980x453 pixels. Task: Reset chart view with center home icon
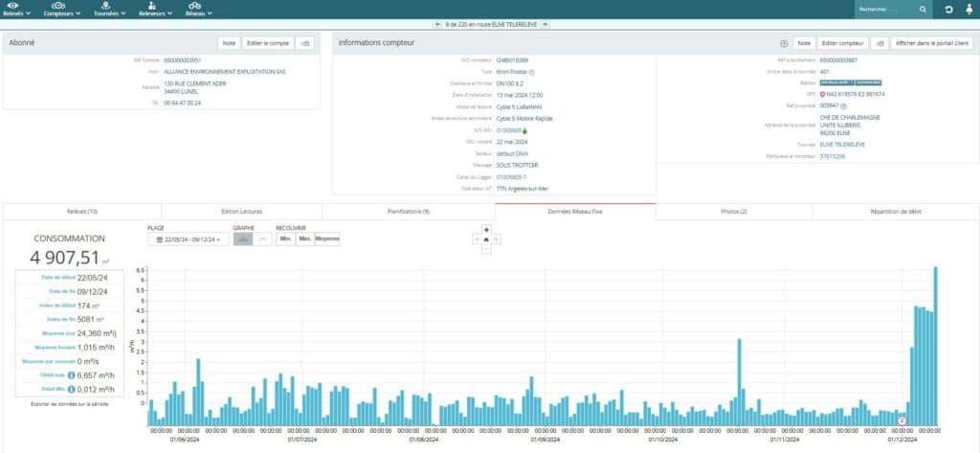[x=486, y=239]
